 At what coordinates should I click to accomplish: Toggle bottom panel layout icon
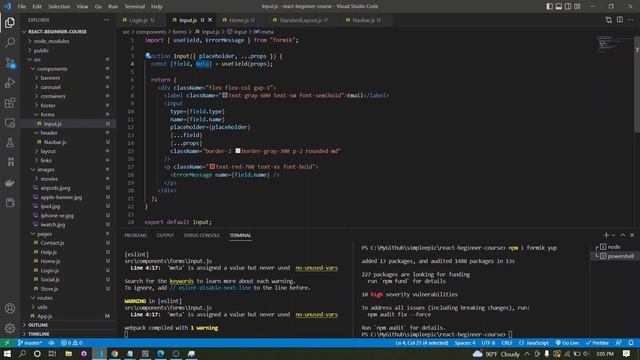[559, 6]
